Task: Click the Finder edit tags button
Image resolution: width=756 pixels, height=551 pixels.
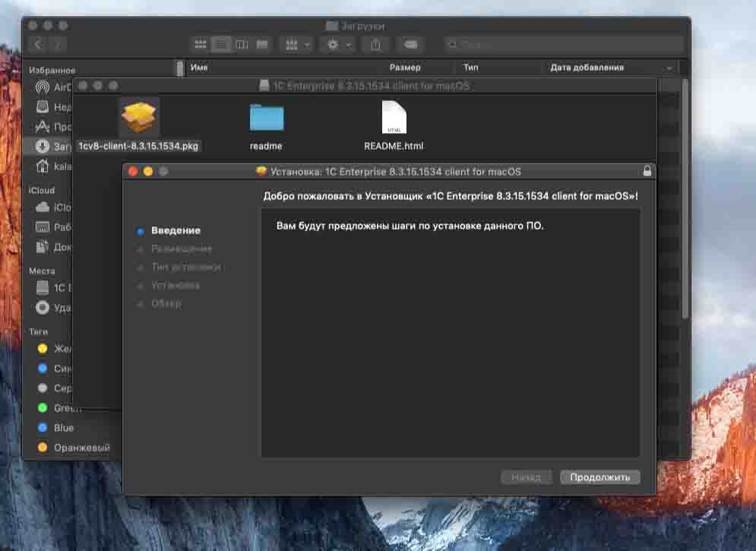Action: 410,45
